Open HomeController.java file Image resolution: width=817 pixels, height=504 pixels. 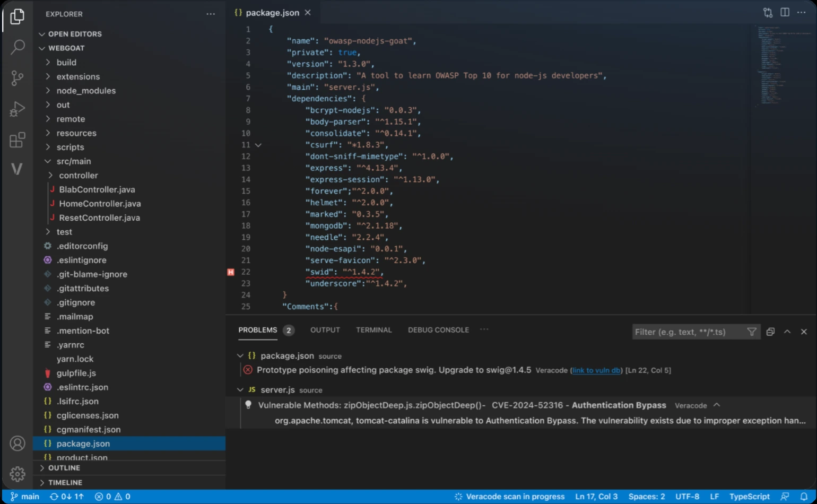pos(100,203)
